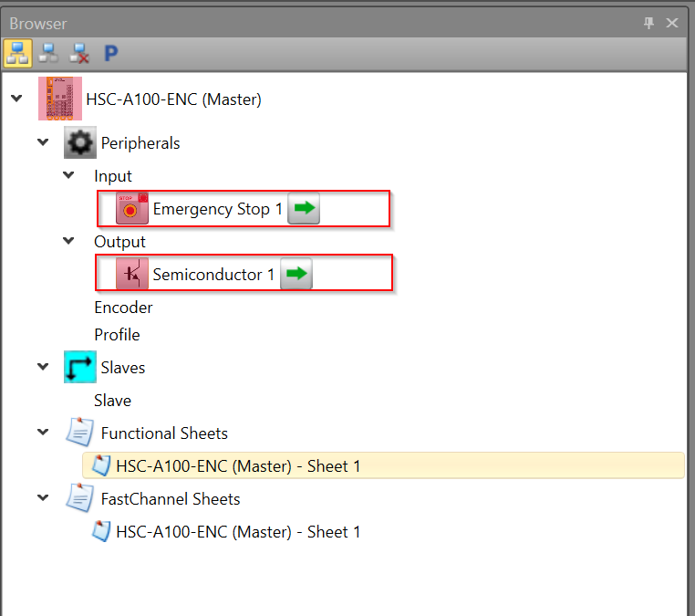The image size is (695, 616).
Task: Click the HSC-A100-ENC master device icon
Action: (60, 99)
